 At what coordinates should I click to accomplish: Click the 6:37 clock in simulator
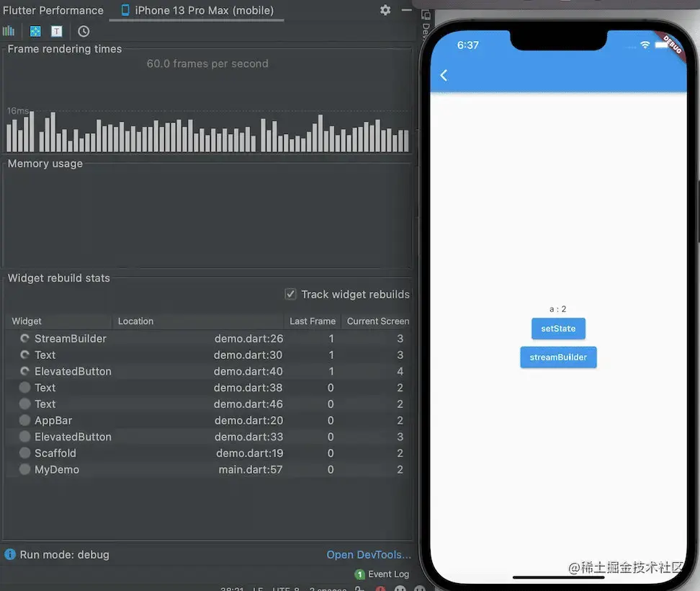pos(467,45)
